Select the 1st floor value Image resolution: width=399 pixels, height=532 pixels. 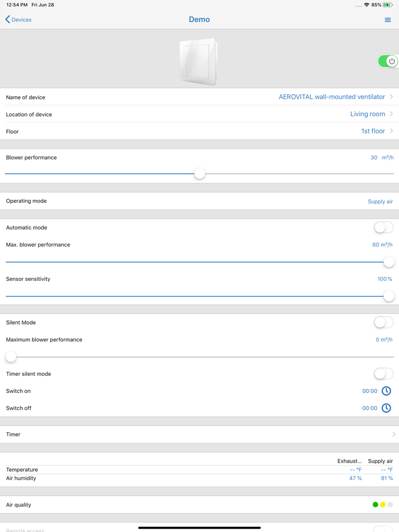[373, 131]
